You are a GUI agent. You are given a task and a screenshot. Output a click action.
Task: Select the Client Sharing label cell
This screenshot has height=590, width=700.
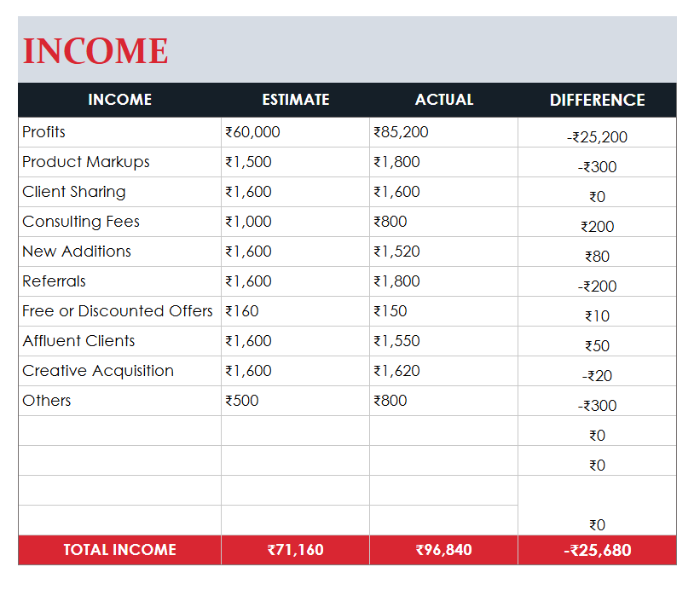pos(74,192)
